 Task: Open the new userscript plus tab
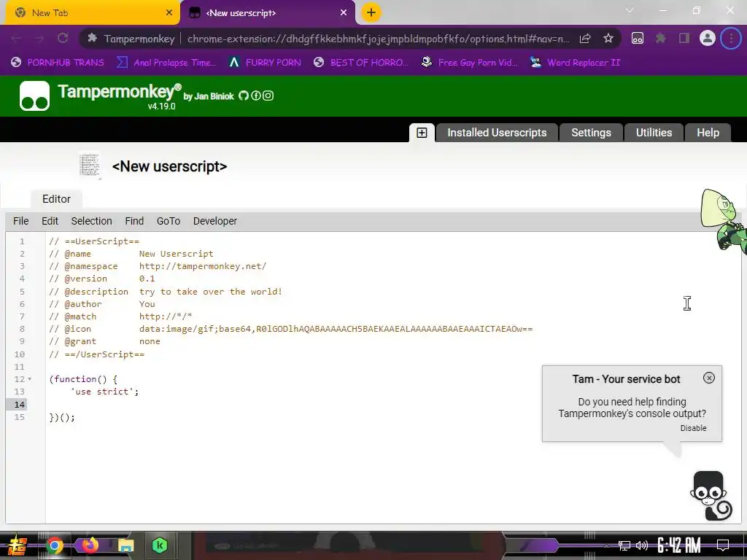pyautogui.click(x=422, y=133)
